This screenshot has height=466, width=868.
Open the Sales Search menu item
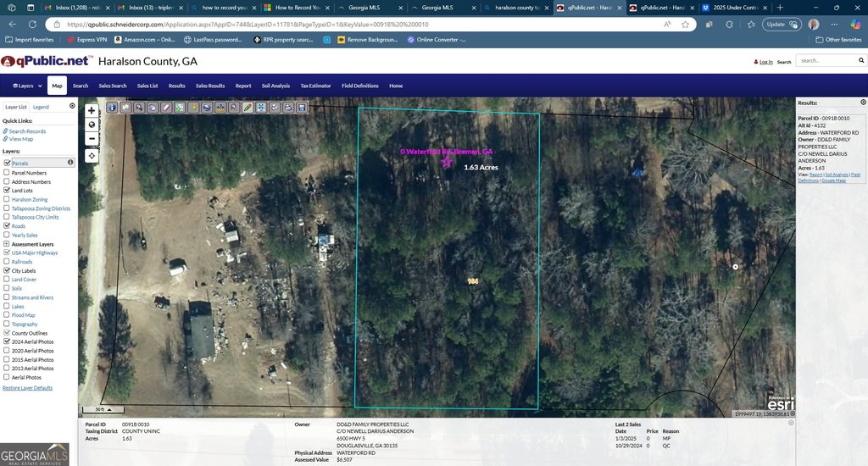112,86
